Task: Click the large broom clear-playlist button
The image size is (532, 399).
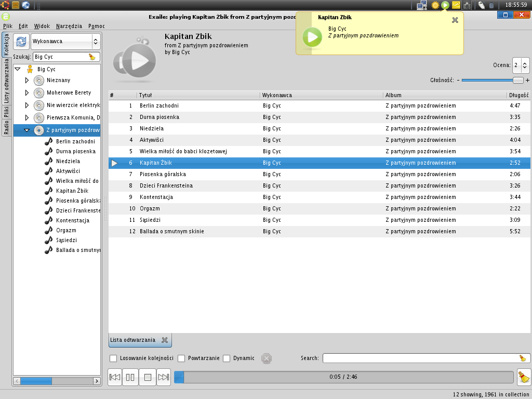Action: point(524,377)
